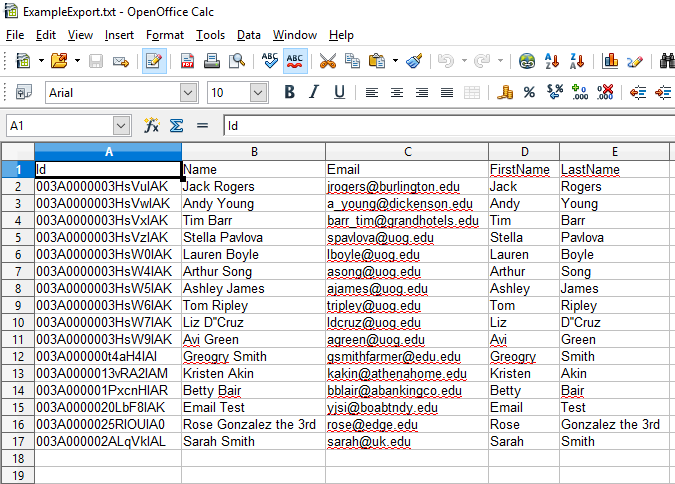
Task: Align text left
Action: tap(372, 93)
